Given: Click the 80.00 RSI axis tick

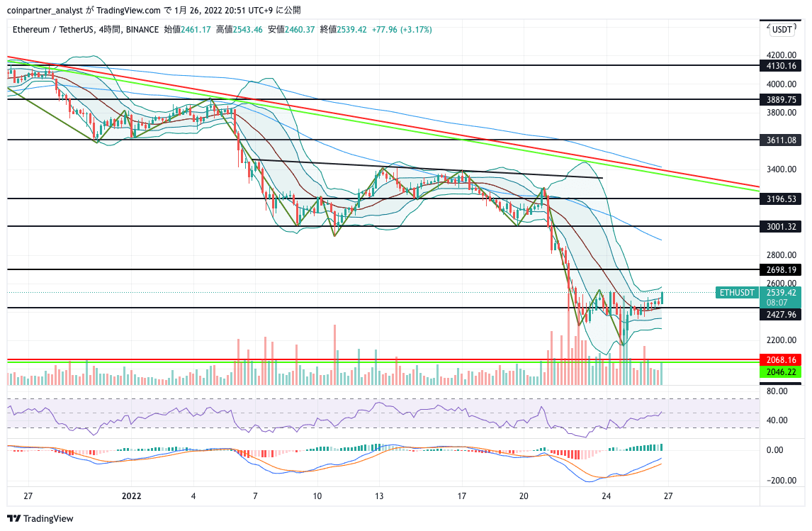Looking at the screenshot, I should pos(777,391).
